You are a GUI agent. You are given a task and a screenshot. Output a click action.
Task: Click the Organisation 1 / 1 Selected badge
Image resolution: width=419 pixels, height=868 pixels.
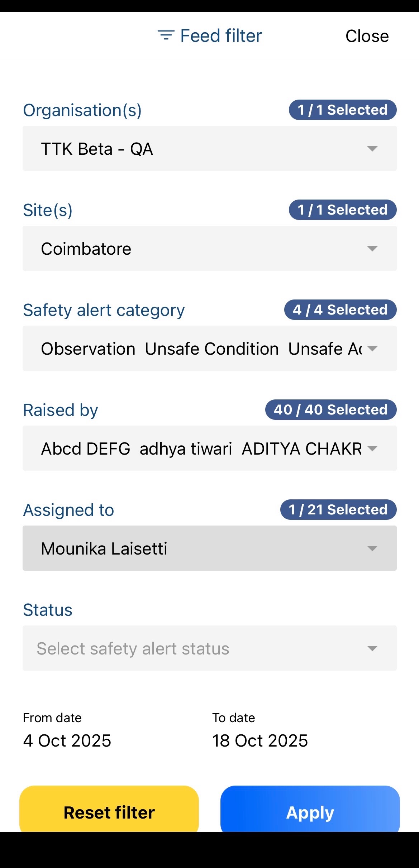342,110
